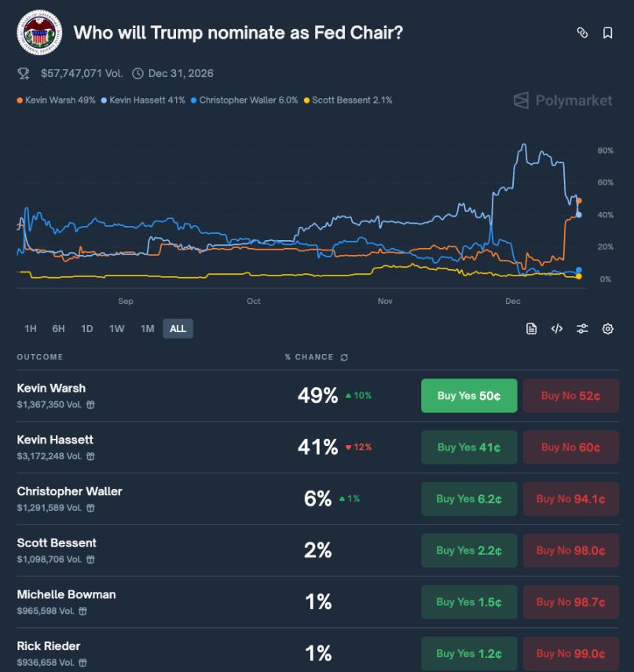Select the ALL chart timeframe
The image size is (634, 672).
(178, 329)
